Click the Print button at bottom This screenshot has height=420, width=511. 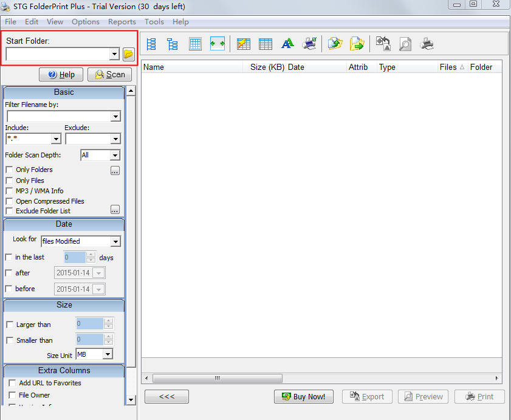[x=479, y=396]
